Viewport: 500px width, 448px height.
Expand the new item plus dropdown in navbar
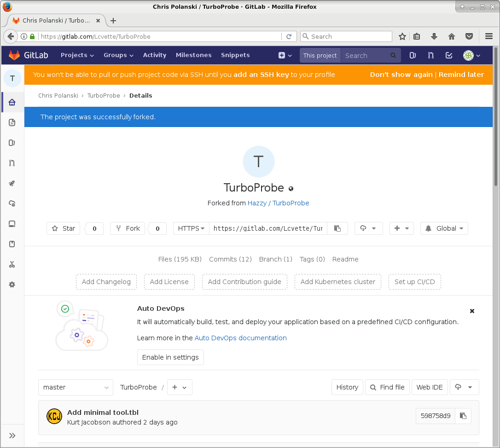coord(285,55)
